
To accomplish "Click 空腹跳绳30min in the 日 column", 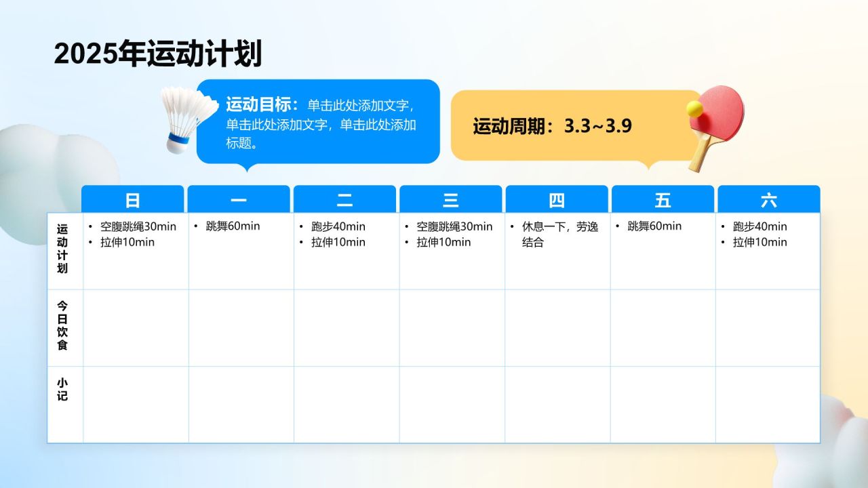I will pos(138,226).
